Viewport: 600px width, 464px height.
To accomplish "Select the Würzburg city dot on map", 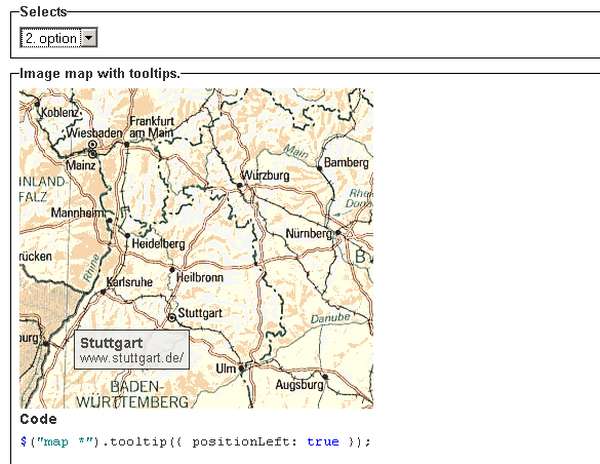I will (241, 185).
